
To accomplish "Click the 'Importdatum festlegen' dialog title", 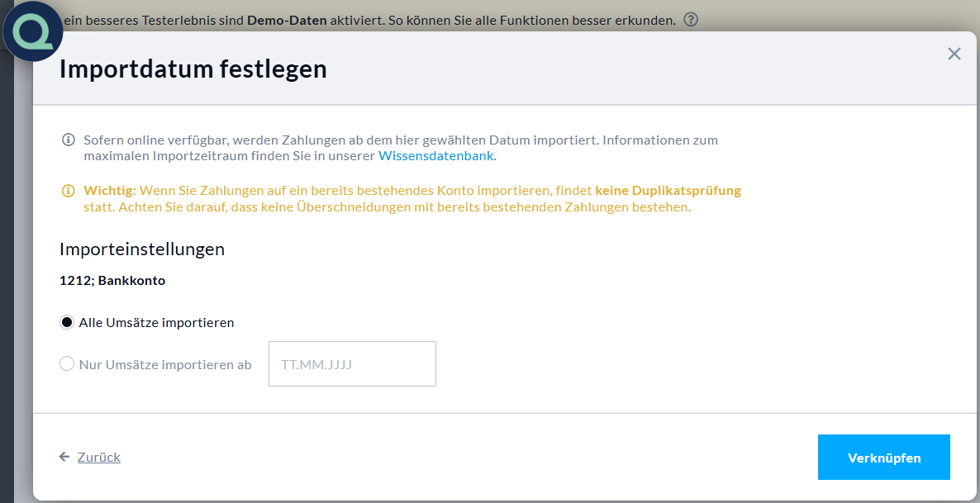I will coord(193,69).
